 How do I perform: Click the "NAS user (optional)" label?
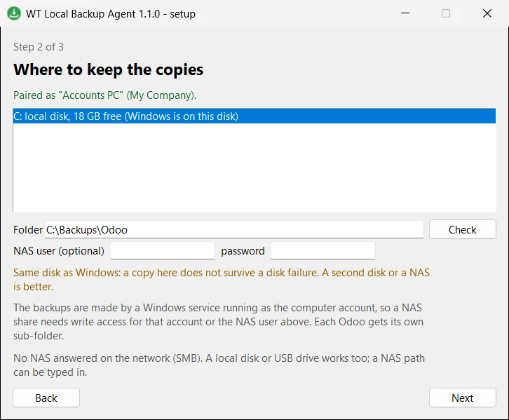click(59, 251)
